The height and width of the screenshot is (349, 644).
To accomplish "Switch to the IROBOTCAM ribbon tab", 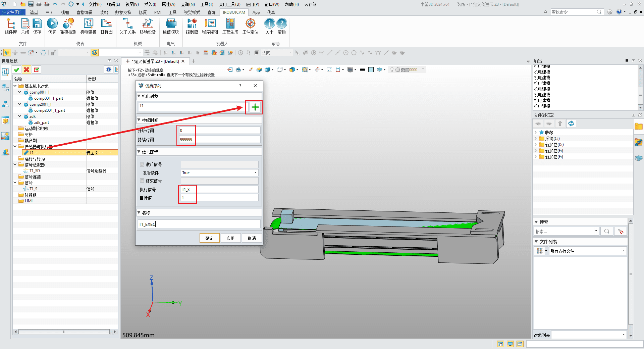I will [x=234, y=12].
